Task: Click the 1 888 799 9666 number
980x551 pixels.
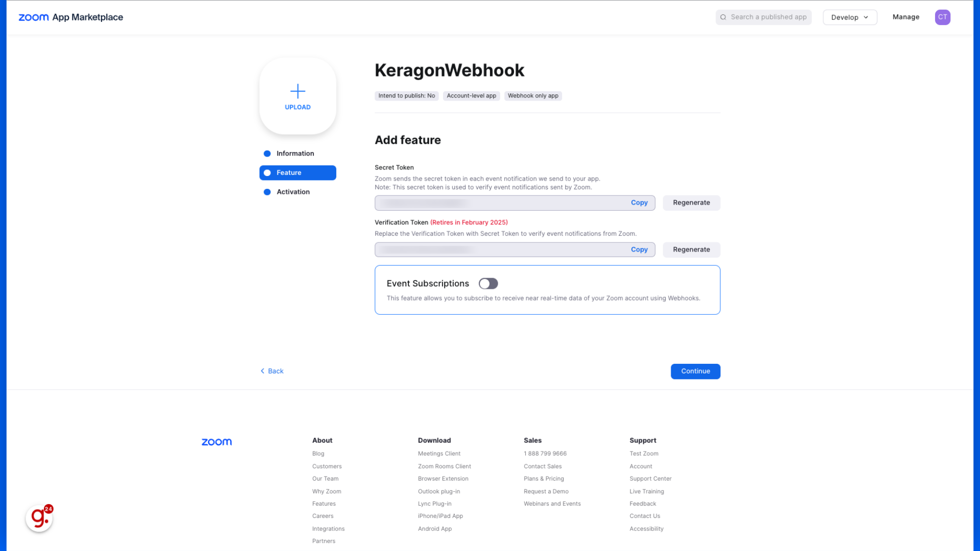Action: click(x=545, y=454)
